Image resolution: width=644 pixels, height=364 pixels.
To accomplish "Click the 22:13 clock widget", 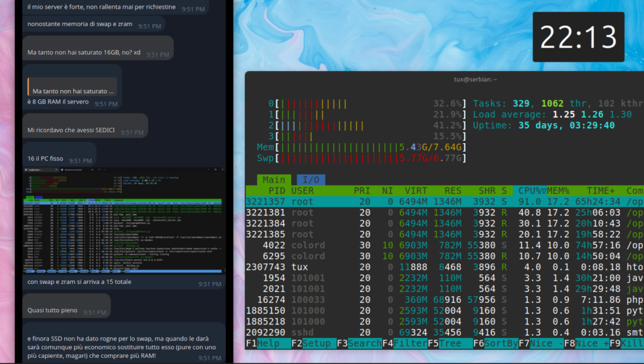I will click(578, 37).
